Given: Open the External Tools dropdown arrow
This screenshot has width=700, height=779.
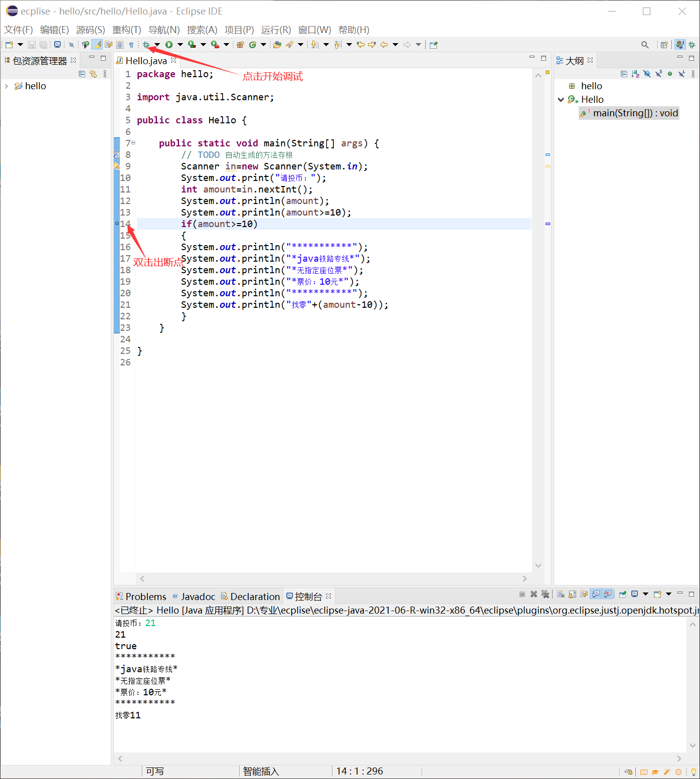Looking at the screenshot, I should click(x=226, y=45).
